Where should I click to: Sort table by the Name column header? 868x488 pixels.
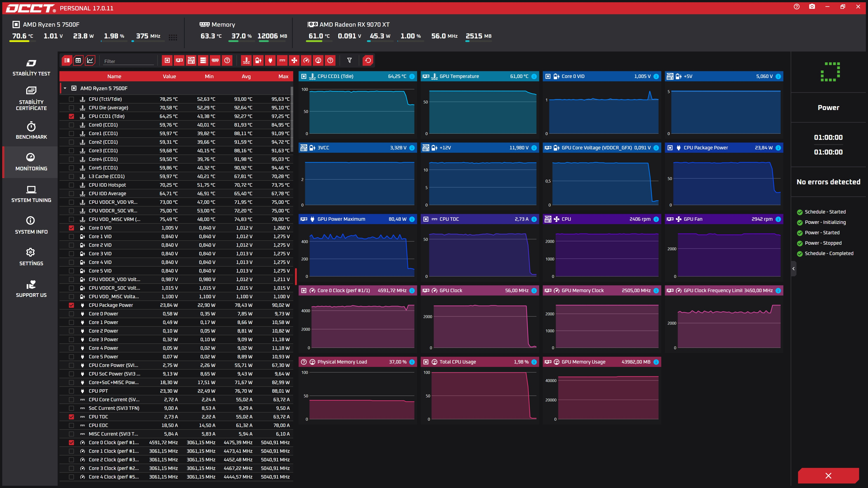[114, 76]
